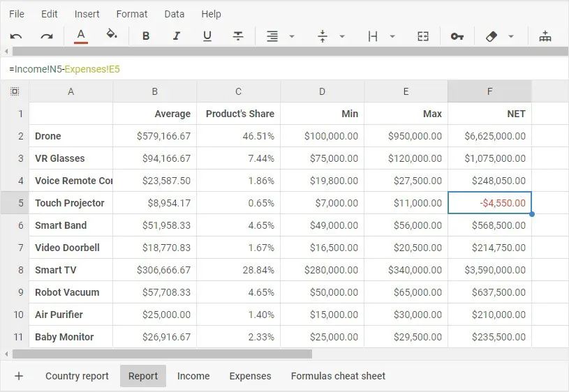This screenshot has width=569, height=392.
Task: Open the text color tool
Action: [81, 36]
